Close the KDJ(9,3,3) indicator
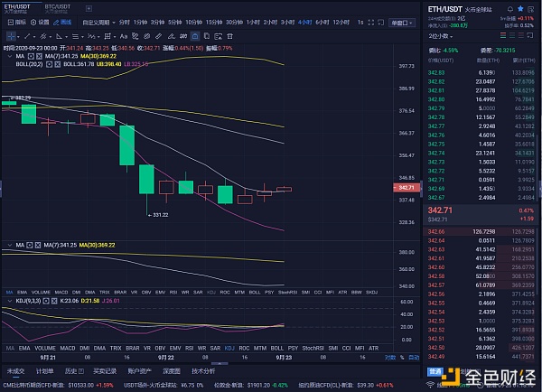This screenshot has width=542, height=392. point(54,301)
